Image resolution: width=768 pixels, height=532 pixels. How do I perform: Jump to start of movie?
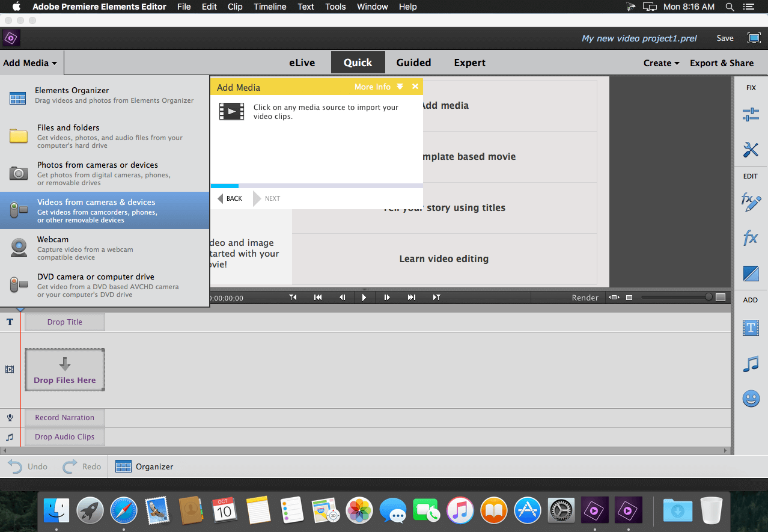pyautogui.click(x=318, y=297)
